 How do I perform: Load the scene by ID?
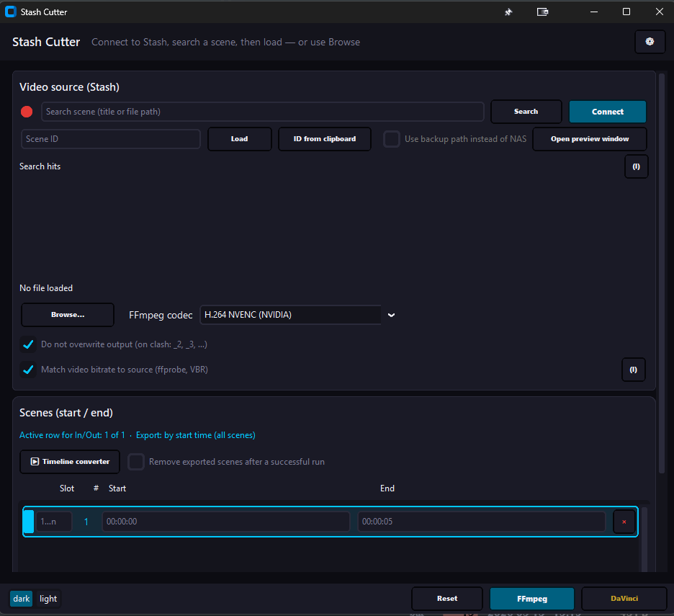239,139
